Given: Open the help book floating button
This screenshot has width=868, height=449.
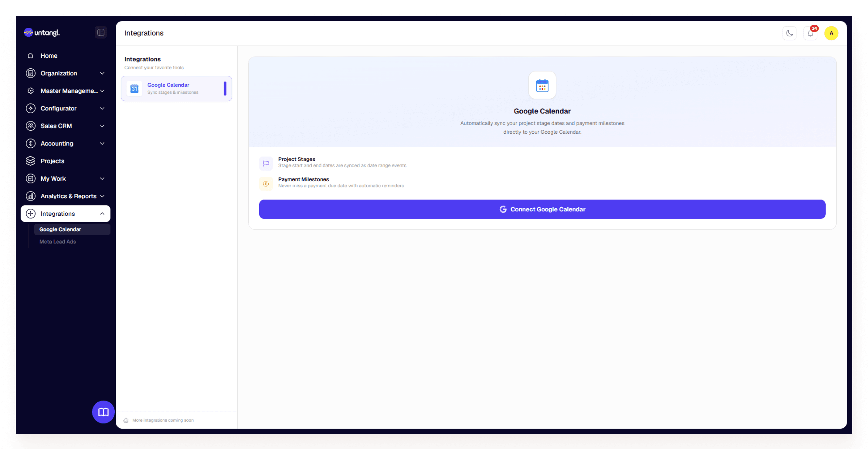Looking at the screenshot, I should pos(103,412).
